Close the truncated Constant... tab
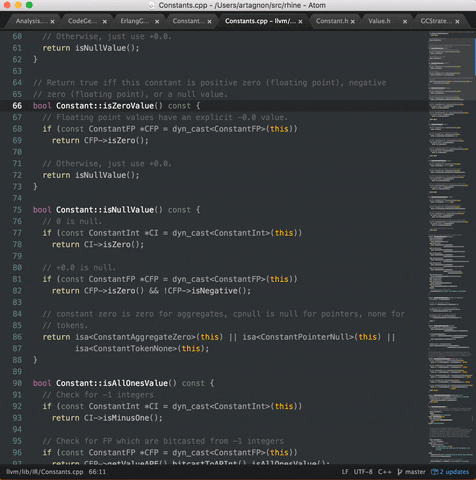476x480 pixels. coord(209,22)
